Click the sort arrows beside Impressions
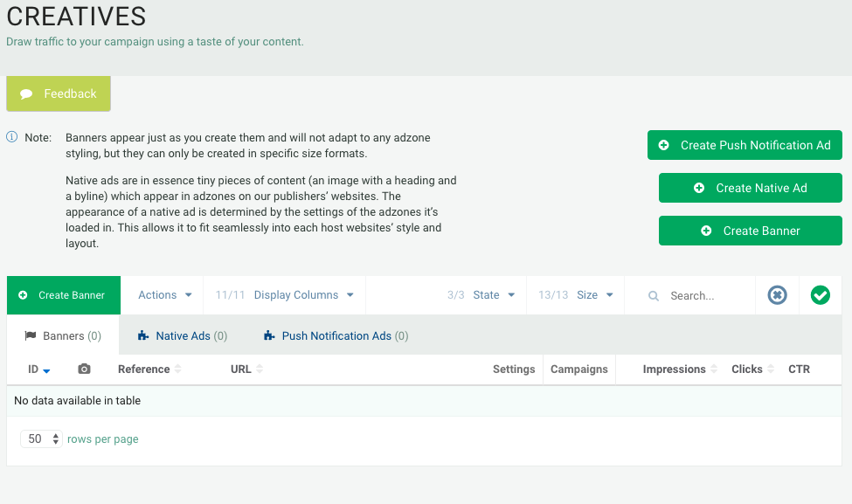Viewport: 852px width, 504px height. (x=714, y=369)
